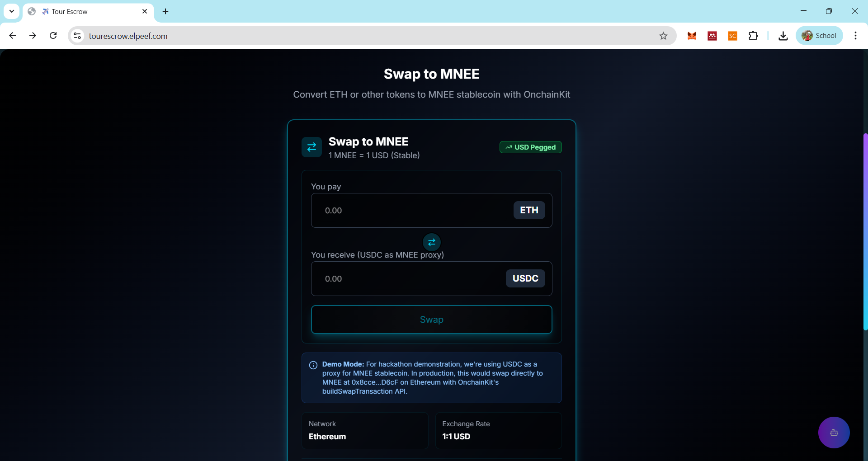Click the "You receive (USDC as MNEE proxy)" label
Screen dimensions: 868x461
click(377, 255)
